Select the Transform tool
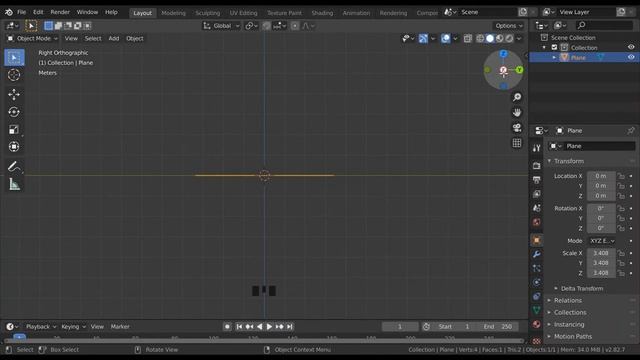Screen dimensions: 640x360 pyautogui.click(x=14, y=147)
